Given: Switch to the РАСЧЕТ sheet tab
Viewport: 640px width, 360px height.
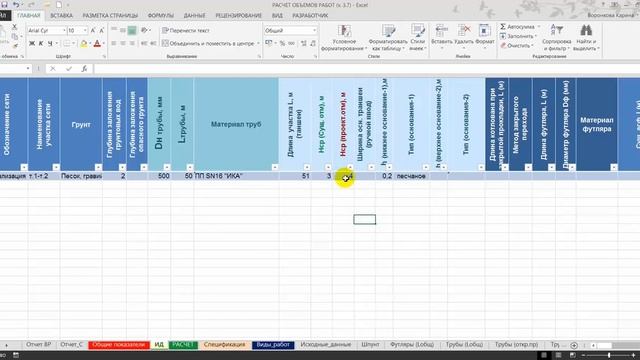Looking at the screenshot, I should coord(183,345).
